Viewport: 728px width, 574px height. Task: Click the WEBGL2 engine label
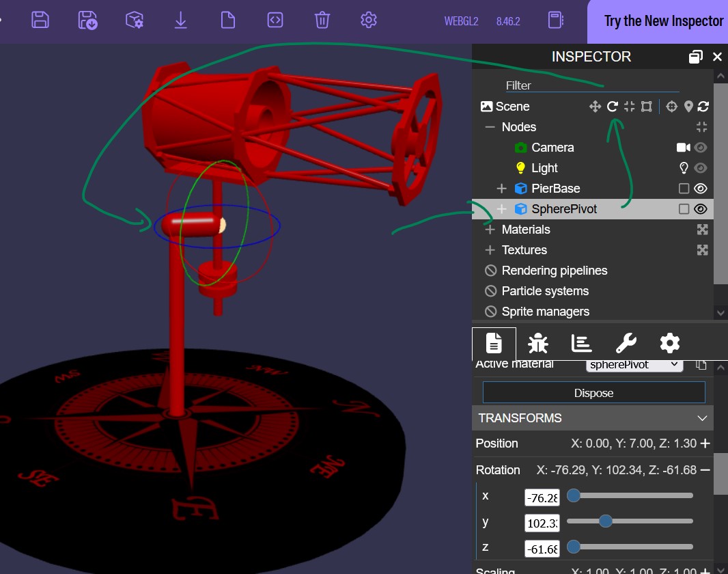click(x=461, y=21)
